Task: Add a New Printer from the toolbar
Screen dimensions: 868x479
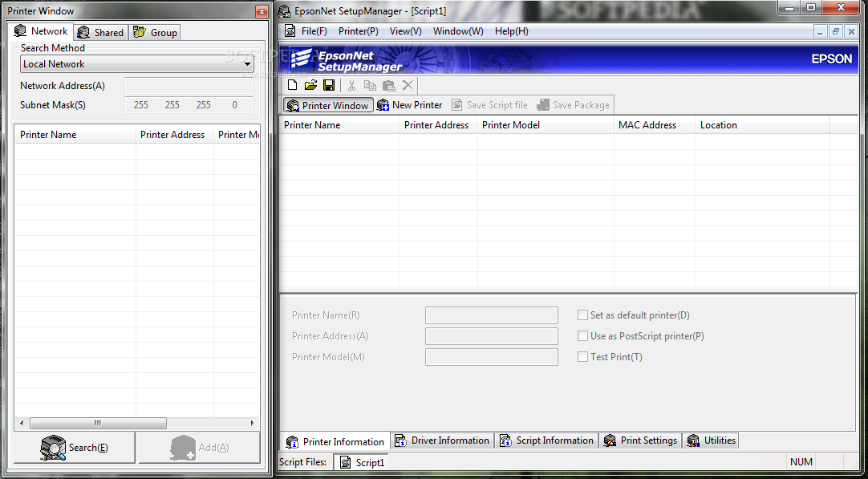Action: 410,105
